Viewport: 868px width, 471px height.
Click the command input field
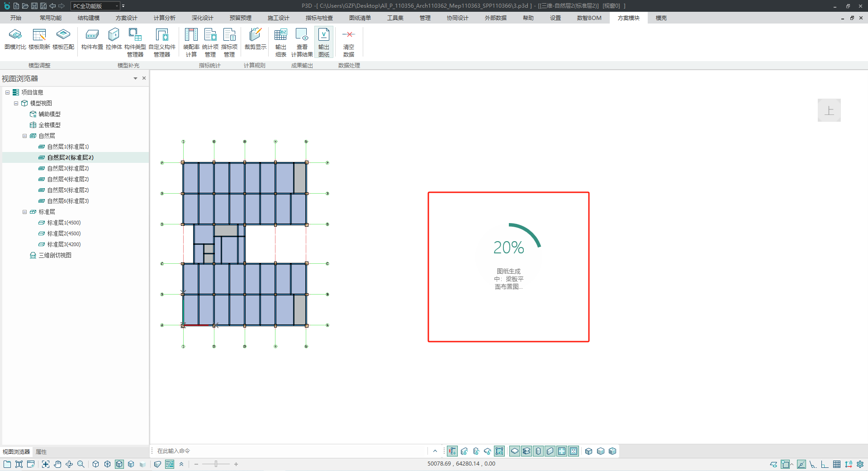click(x=289, y=451)
